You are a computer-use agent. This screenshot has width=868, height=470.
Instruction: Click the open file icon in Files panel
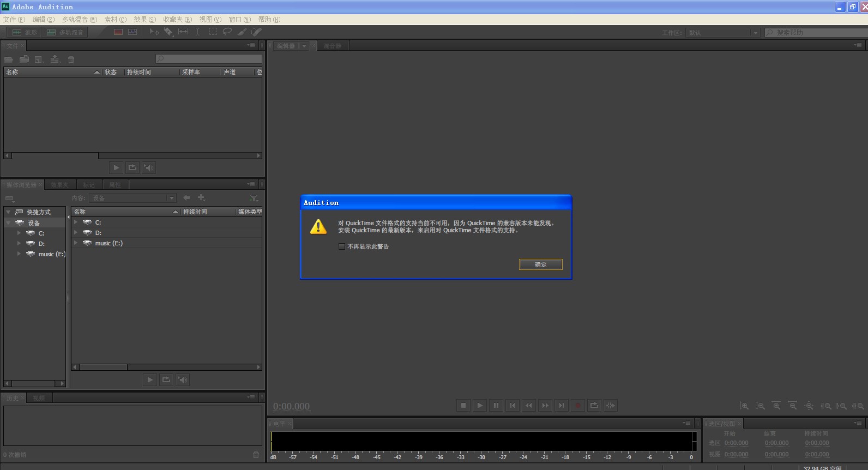tap(9, 59)
